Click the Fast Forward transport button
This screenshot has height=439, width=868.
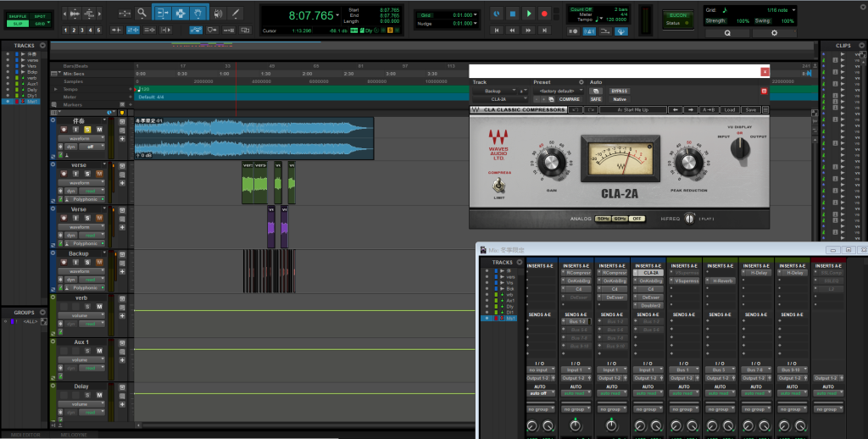529,31
